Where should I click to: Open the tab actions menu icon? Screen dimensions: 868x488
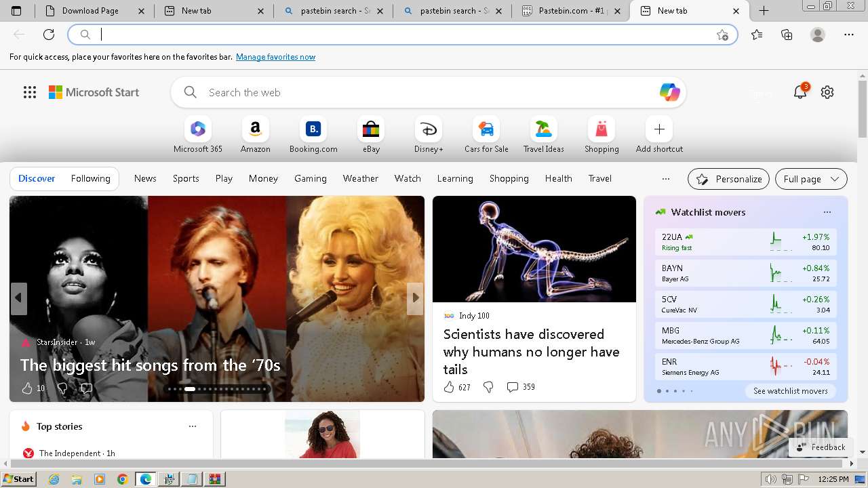(x=16, y=11)
